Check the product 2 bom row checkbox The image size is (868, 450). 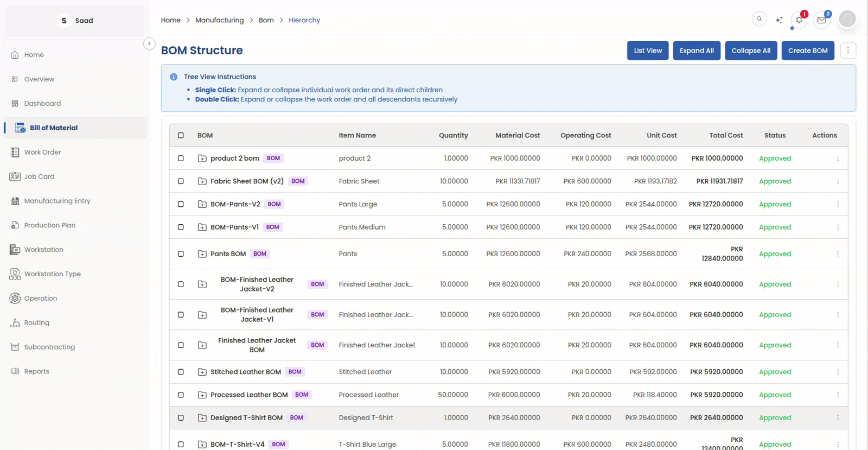(x=181, y=159)
